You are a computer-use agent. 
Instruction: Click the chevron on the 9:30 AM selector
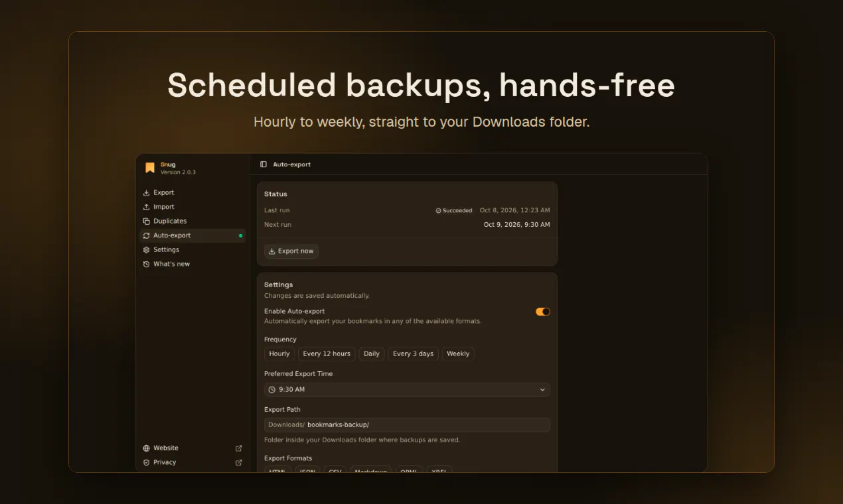pyautogui.click(x=542, y=389)
